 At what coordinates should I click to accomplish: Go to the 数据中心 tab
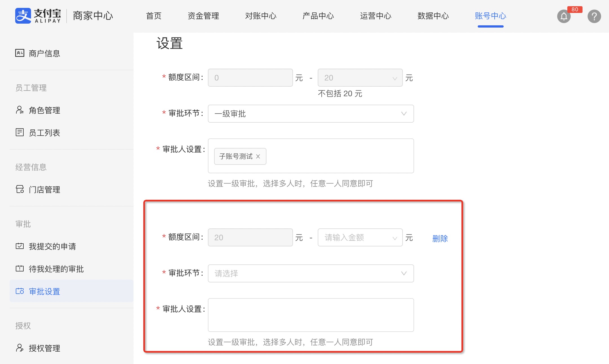[x=433, y=16]
